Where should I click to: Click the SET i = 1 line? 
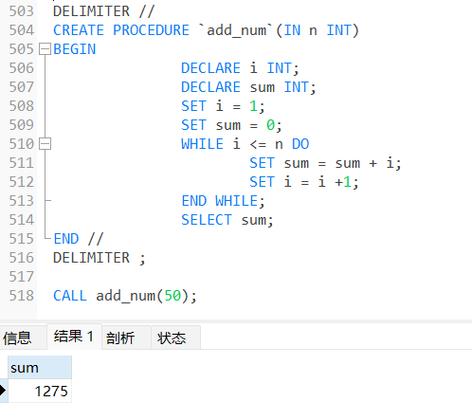tap(223, 106)
